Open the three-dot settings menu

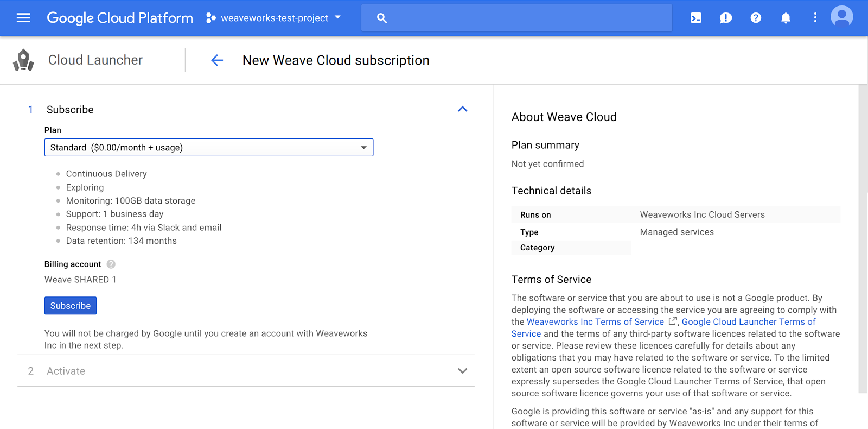coord(815,18)
